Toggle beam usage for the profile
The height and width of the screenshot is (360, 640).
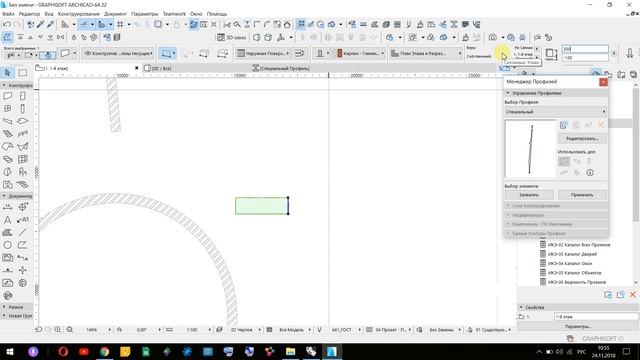coord(576,161)
